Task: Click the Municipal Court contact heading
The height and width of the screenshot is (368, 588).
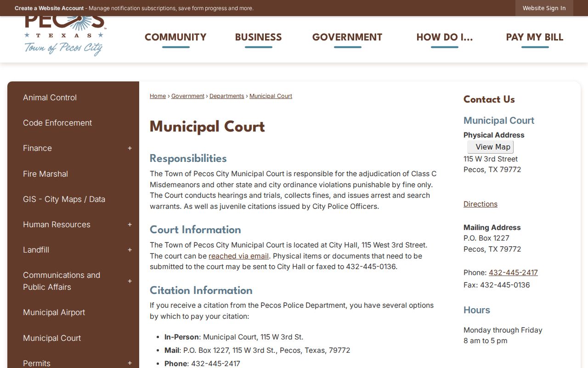Action: tap(498, 121)
